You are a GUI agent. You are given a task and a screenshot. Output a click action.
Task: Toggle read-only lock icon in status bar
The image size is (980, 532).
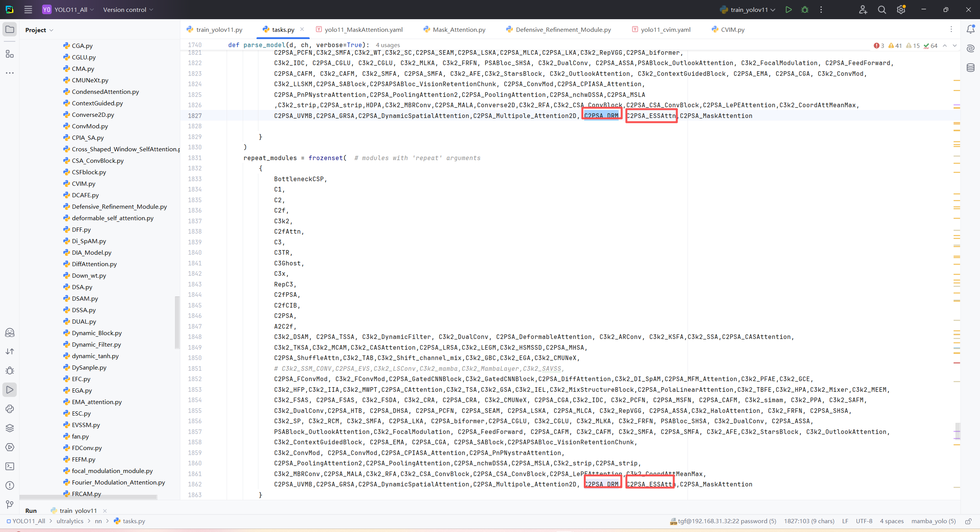pos(968,521)
